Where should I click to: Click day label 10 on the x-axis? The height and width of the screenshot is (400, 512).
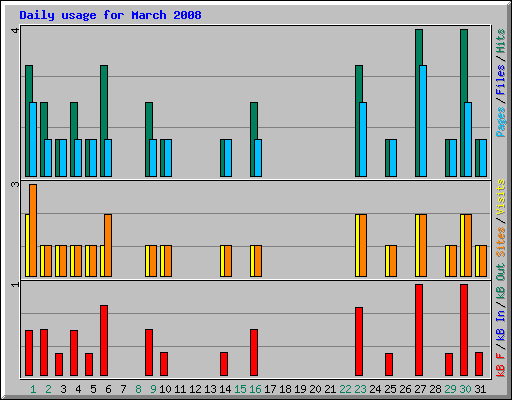pos(165,389)
